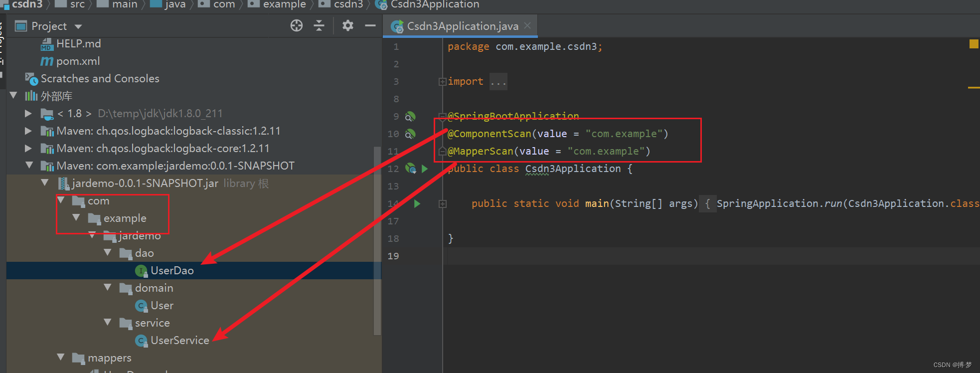Expand Maven logback-classic library node

(x=28, y=131)
